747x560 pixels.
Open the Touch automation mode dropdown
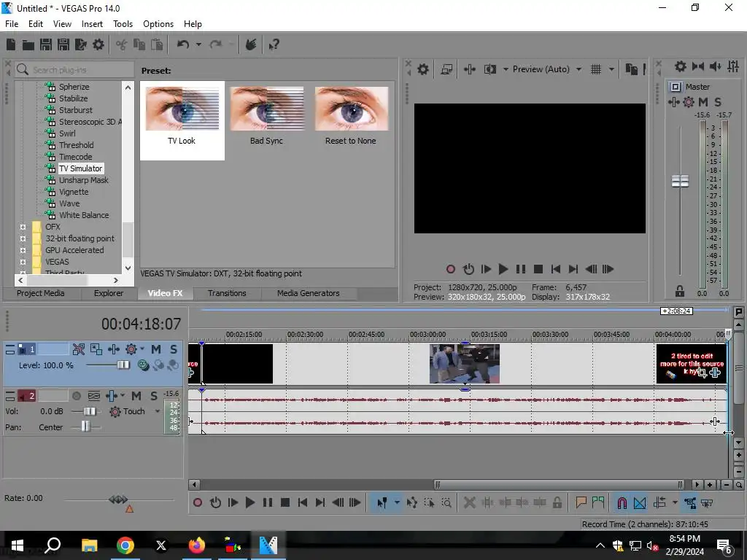coord(158,411)
